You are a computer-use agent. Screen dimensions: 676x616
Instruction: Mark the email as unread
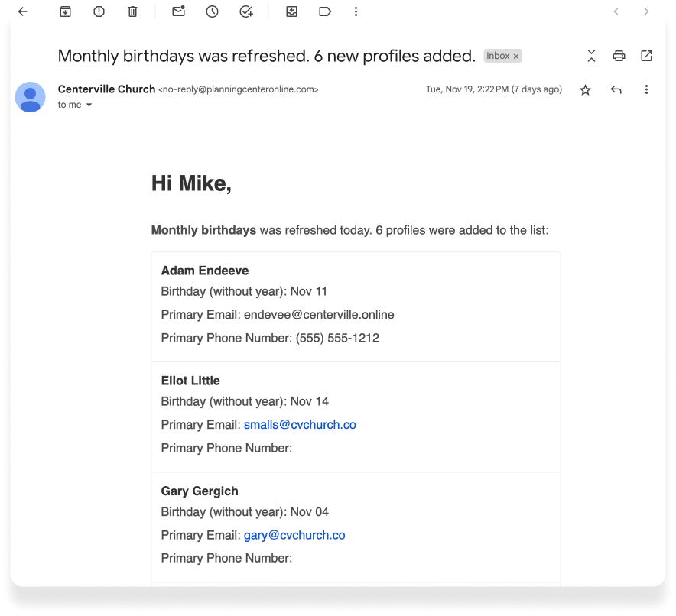coord(178,12)
